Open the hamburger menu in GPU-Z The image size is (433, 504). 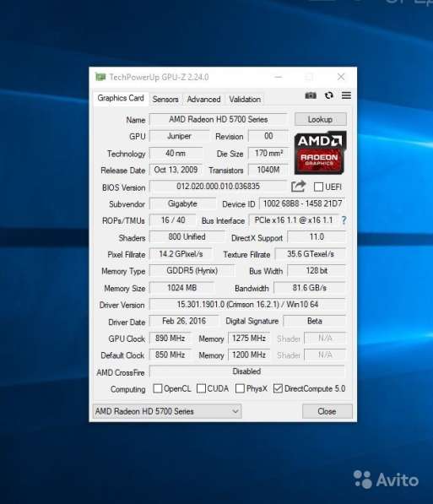point(346,95)
